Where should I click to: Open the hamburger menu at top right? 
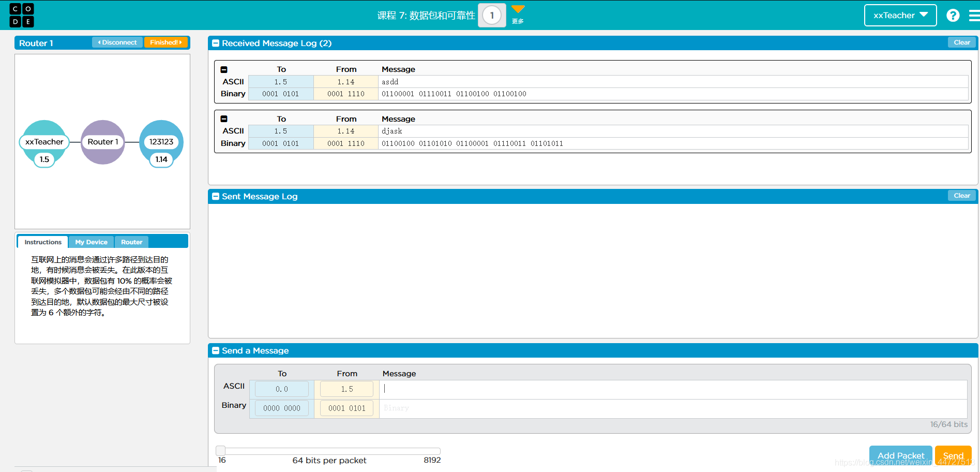click(x=974, y=16)
